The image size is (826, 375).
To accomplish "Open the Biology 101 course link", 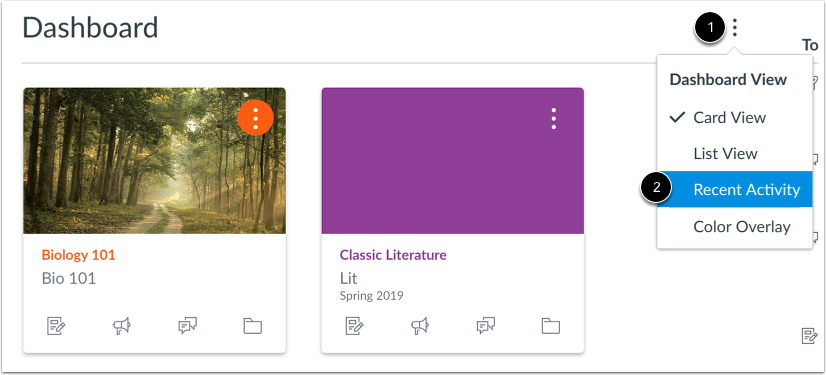I will [x=78, y=255].
